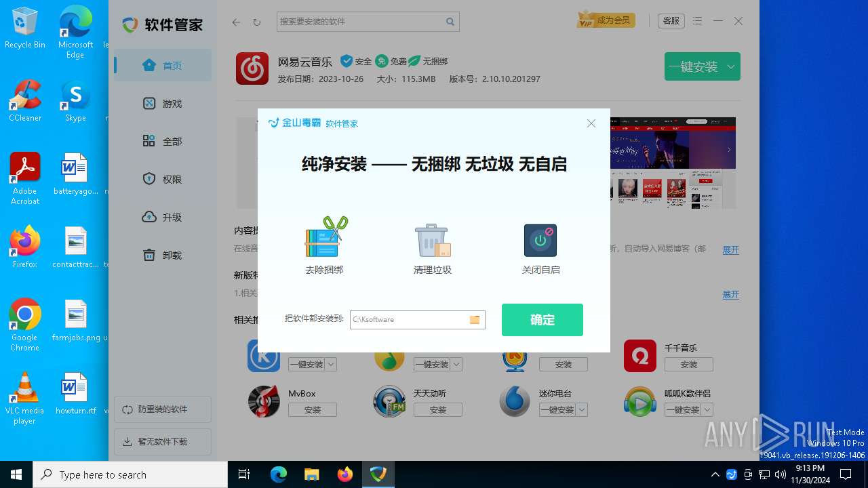This screenshot has width=868, height=488.
Task: Open Adobe Acrobat desktop icon
Action: (x=25, y=178)
